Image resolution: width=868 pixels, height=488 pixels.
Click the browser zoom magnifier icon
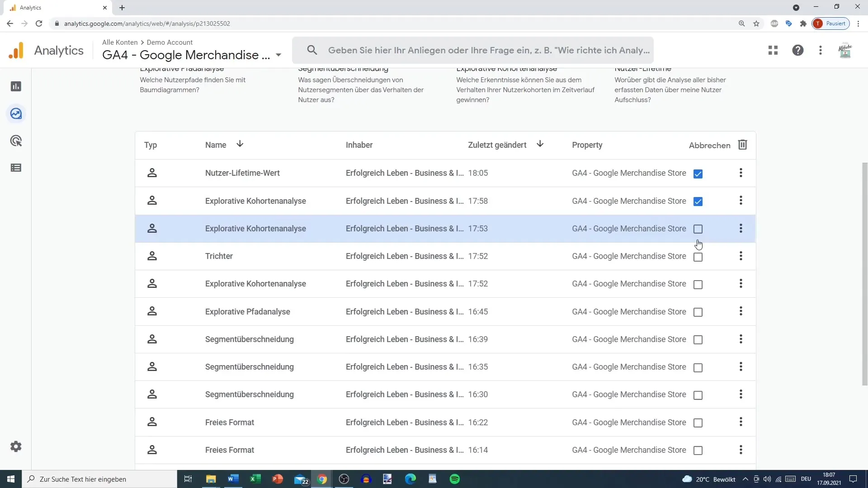[x=742, y=23]
